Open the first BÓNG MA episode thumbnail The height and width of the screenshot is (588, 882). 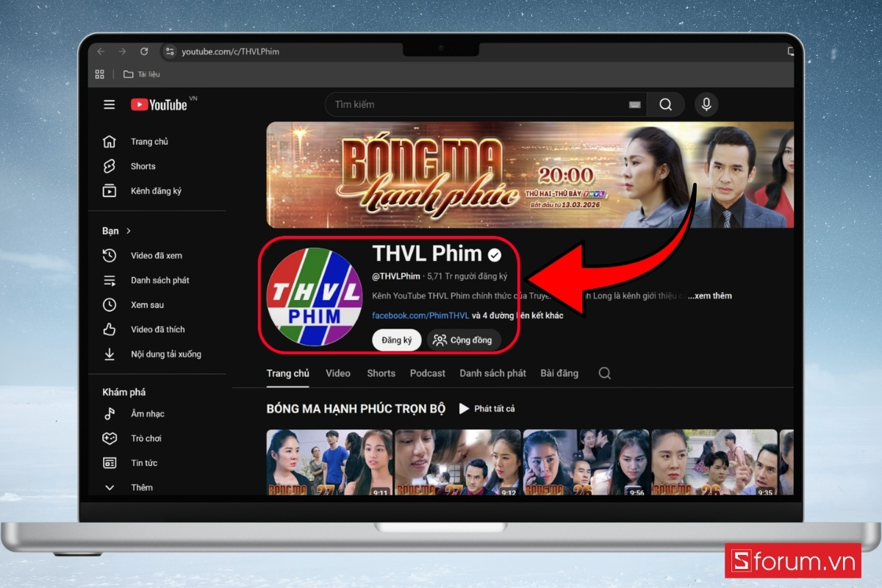[x=329, y=462]
